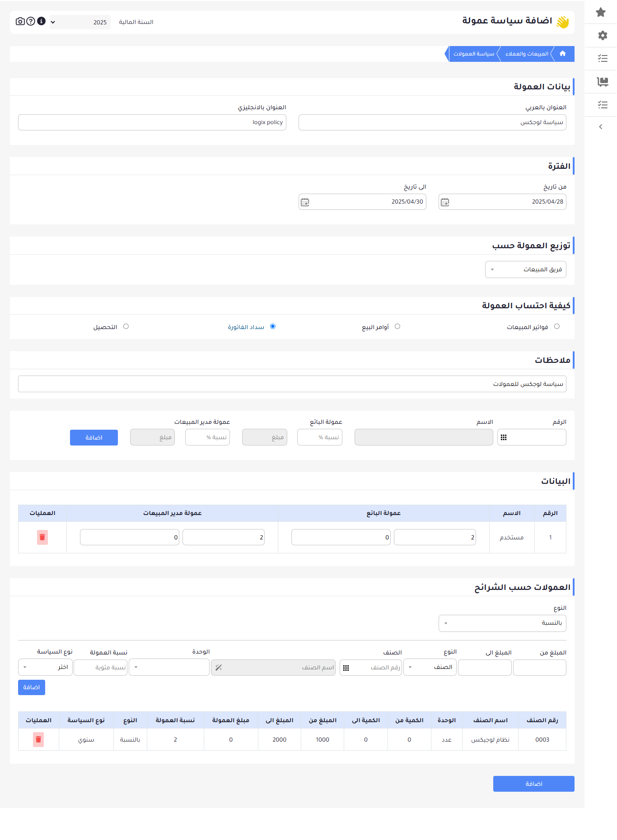Viewport: 617px width, 840px height.
Task: Click final اضافة submit button
Action: [x=534, y=784]
